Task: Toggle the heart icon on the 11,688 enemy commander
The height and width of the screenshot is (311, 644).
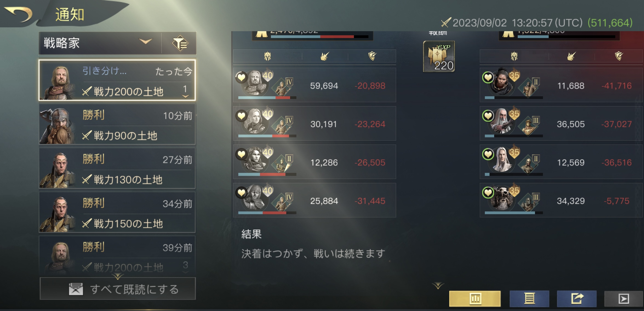Action: coord(488,78)
